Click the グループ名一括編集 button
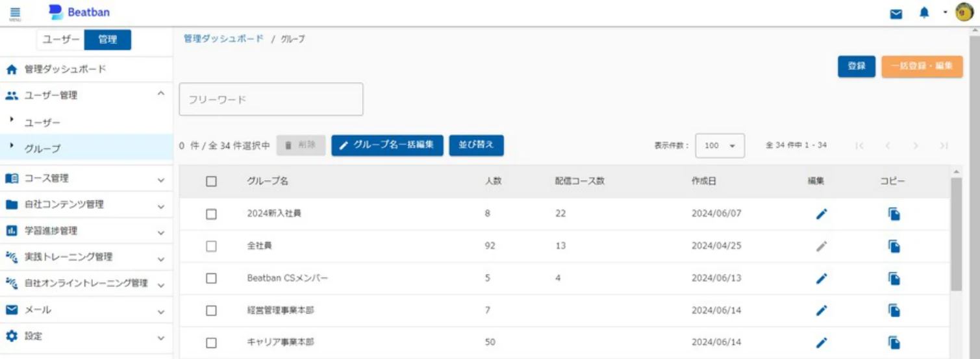Image resolution: width=980 pixels, height=359 pixels. pos(387,145)
